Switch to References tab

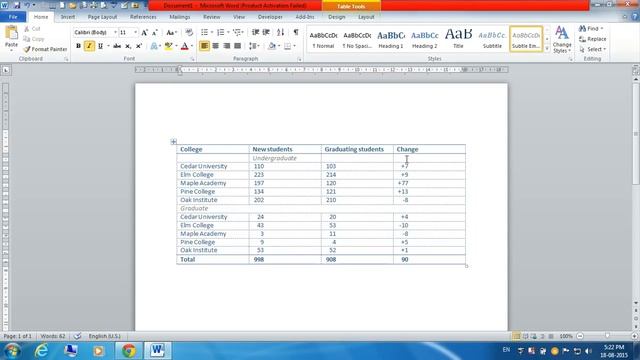[143, 17]
